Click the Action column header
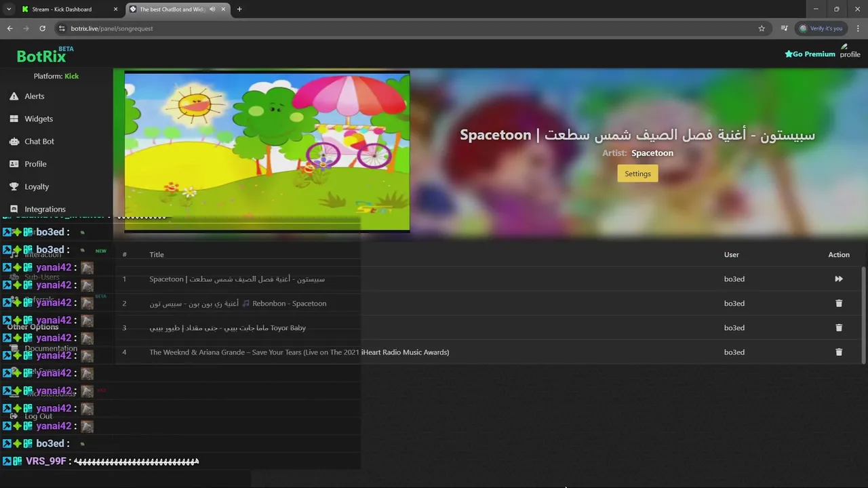868x488 pixels. click(839, 255)
